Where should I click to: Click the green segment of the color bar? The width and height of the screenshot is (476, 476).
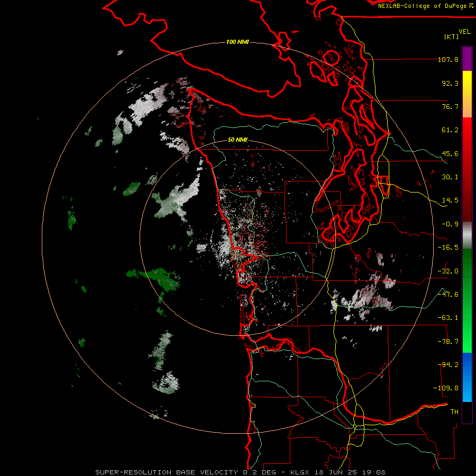pyautogui.click(x=467, y=300)
